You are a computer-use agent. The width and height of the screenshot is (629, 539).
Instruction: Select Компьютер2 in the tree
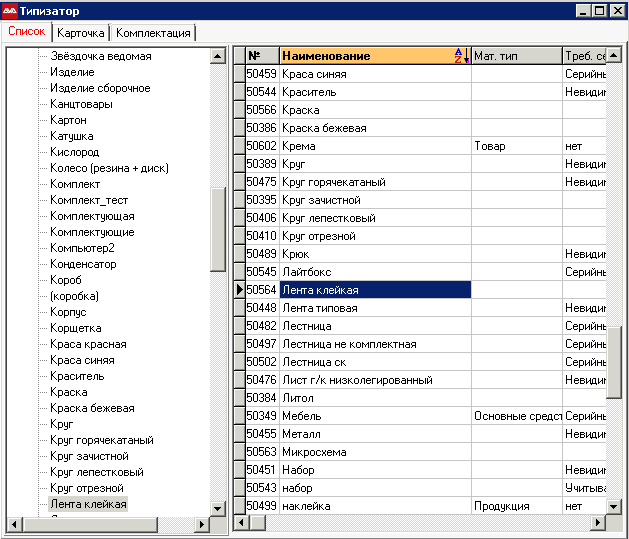click(x=82, y=248)
